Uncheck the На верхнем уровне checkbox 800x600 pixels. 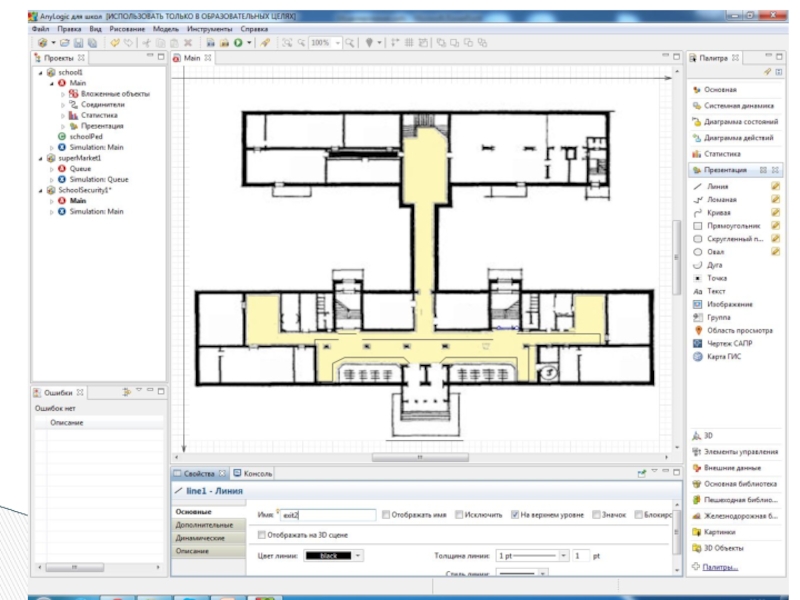(514, 515)
